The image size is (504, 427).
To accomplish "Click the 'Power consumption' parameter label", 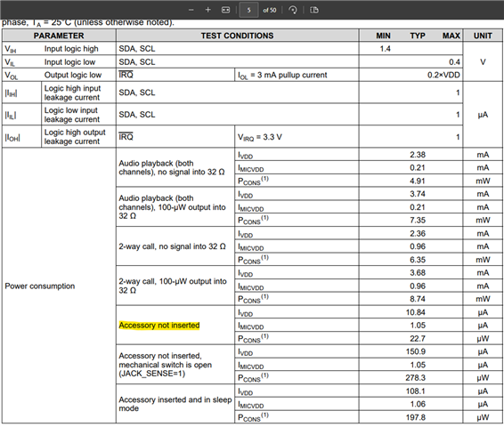I will (40, 286).
